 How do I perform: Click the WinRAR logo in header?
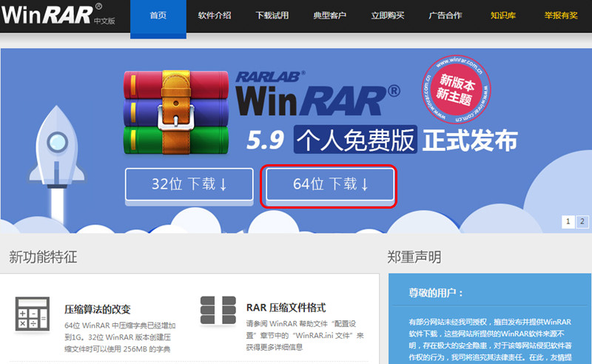(x=58, y=14)
